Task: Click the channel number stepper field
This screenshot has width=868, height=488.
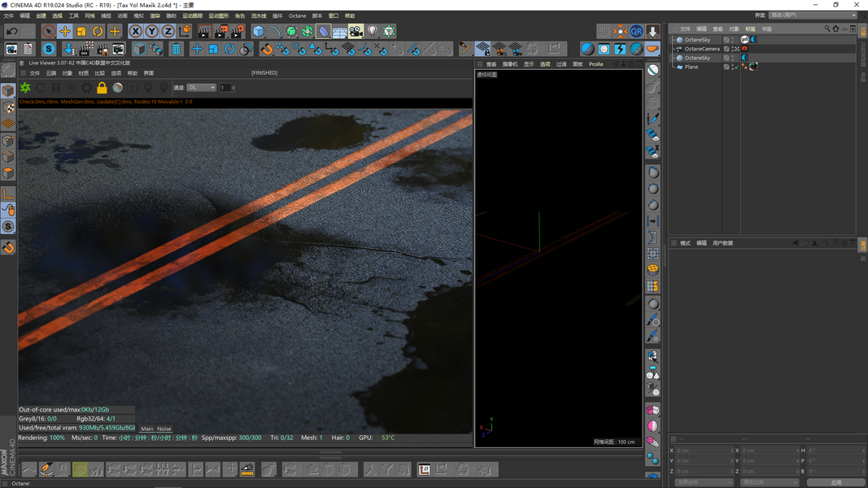Action: pyautogui.click(x=228, y=87)
